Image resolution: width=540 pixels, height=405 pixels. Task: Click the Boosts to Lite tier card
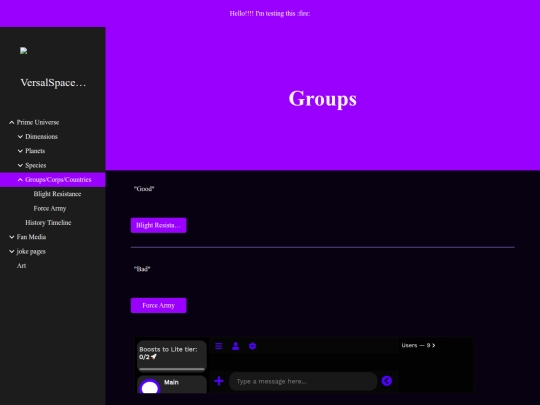pos(172,356)
